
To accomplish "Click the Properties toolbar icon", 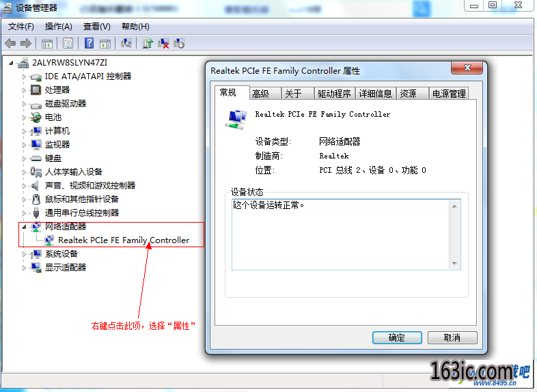I will point(68,44).
